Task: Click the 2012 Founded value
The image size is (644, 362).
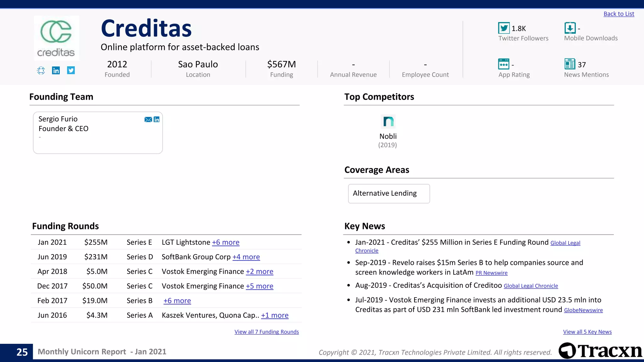Action: [x=117, y=64]
